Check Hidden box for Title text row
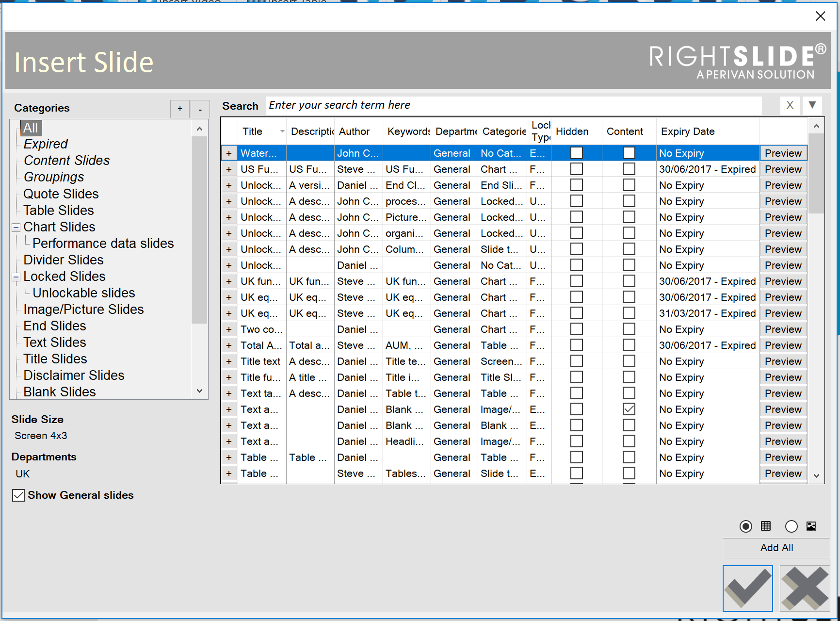 tap(577, 361)
